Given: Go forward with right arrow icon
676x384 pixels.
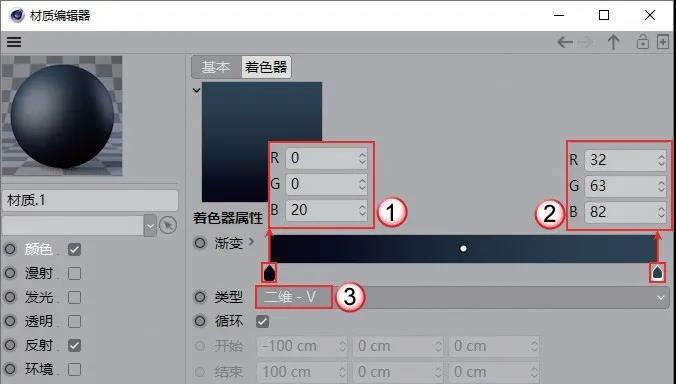Looking at the screenshot, I should point(585,42).
